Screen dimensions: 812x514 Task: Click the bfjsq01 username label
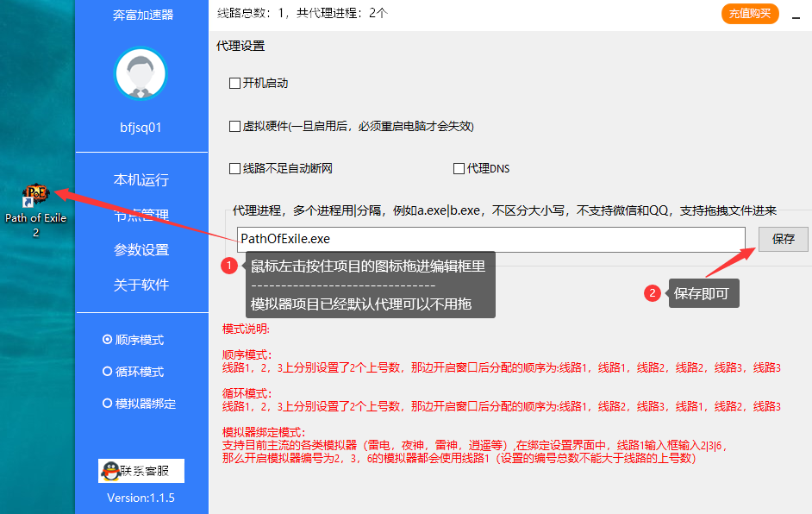pyautogui.click(x=141, y=128)
